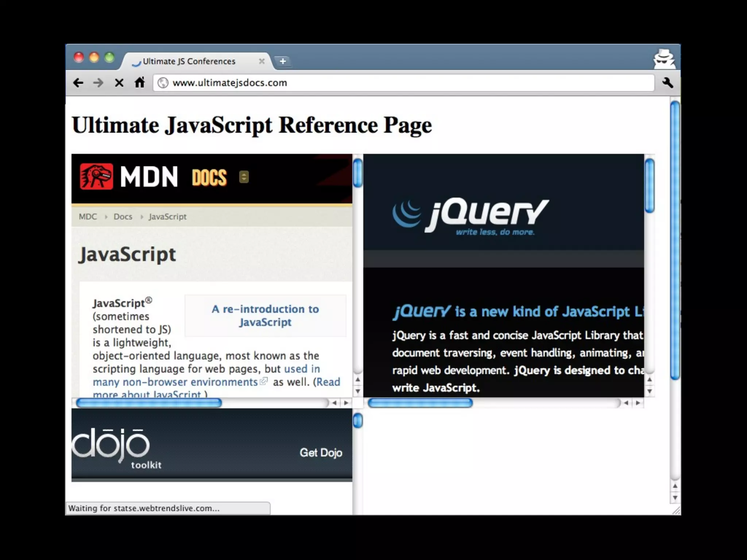Screen dimensions: 747x560
Task: Click the browser forward arrow button
Action: (x=98, y=83)
